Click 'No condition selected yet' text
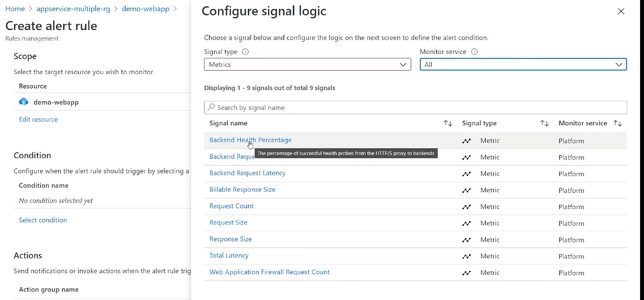 (x=56, y=201)
